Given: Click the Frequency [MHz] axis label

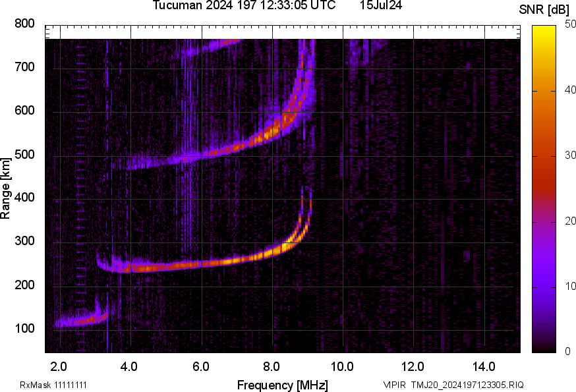Looking at the screenshot, I should pos(282,385).
